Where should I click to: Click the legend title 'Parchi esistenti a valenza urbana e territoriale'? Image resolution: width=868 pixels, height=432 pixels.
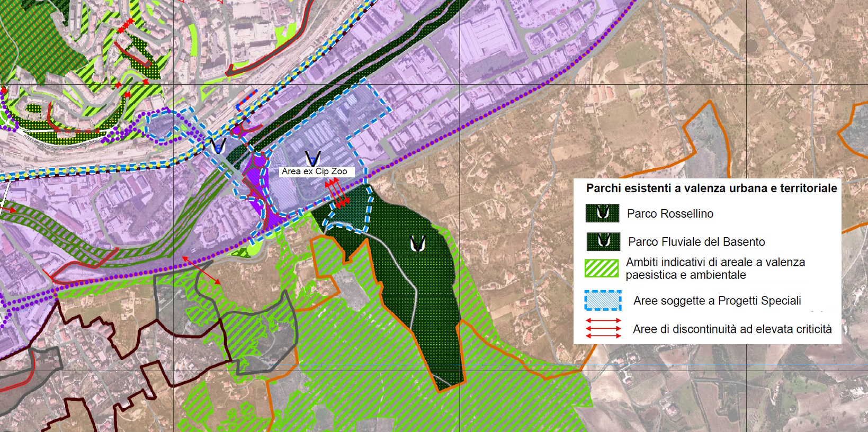[711, 188]
